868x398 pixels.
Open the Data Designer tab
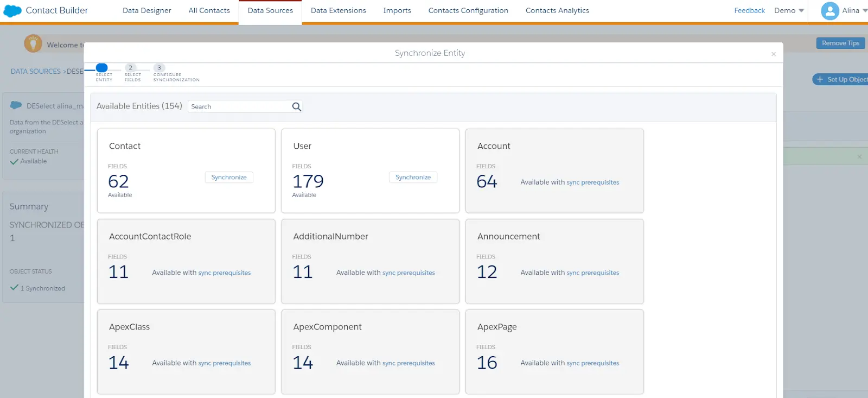[x=146, y=11]
